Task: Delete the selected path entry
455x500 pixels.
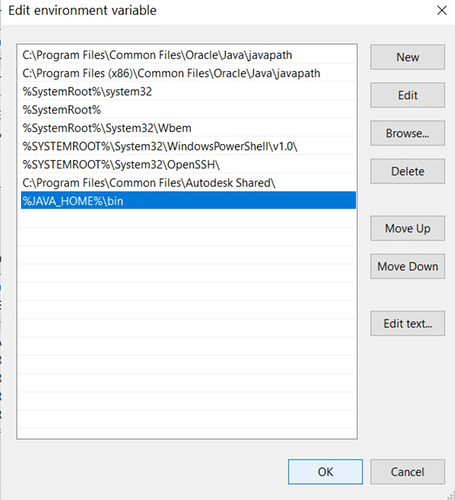Action: [x=407, y=171]
